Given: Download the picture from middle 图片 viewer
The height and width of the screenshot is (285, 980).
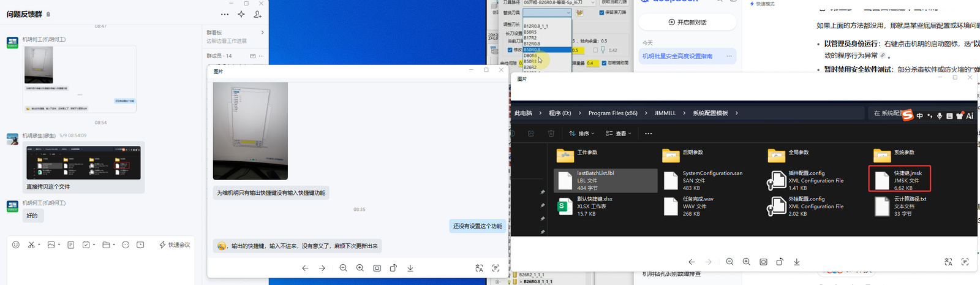Looking at the screenshot, I should pos(410,268).
